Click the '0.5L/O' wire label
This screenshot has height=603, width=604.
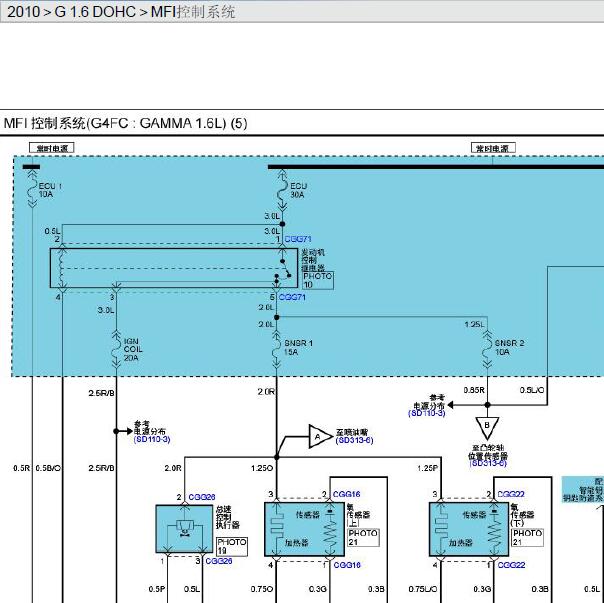click(x=532, y=390)
